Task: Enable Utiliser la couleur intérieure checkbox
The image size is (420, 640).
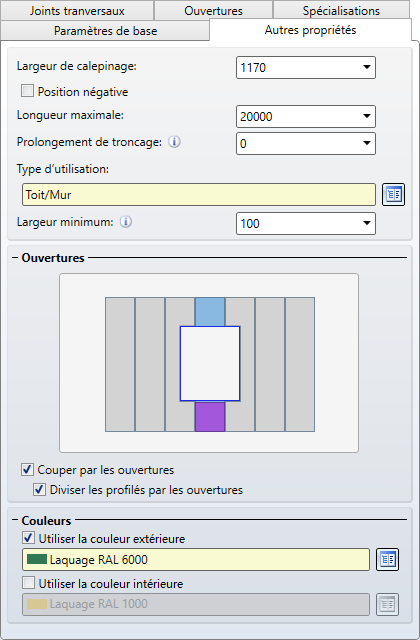Action: (x=28, y=583)
